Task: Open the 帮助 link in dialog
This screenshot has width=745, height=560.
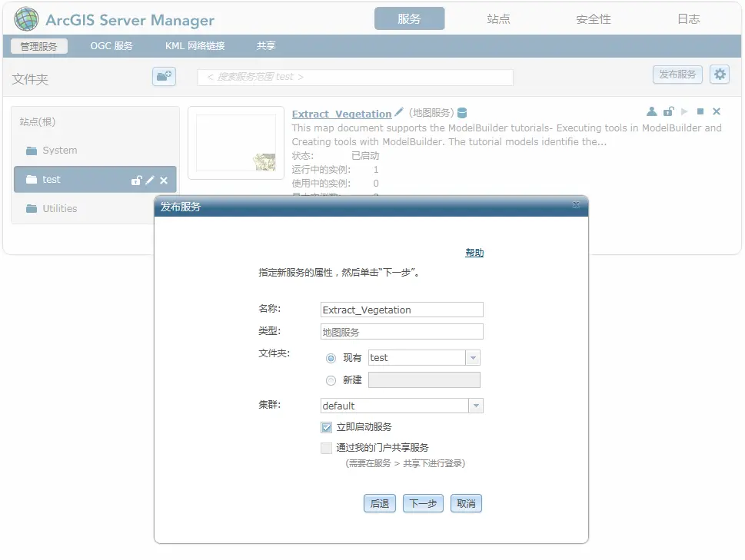Action: pyautogui.click(x=474, y=253)
